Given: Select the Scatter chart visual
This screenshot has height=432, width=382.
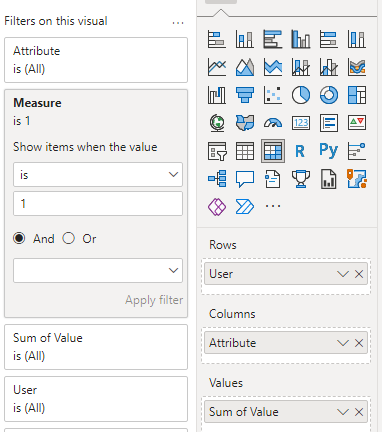Looking at the screenshot, I should click(x=273, y=95).
